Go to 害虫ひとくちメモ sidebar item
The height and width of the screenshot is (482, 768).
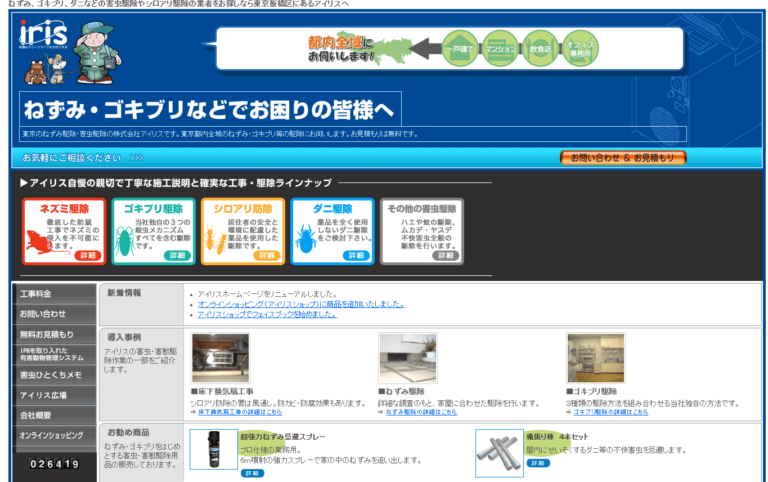[50, 375]
